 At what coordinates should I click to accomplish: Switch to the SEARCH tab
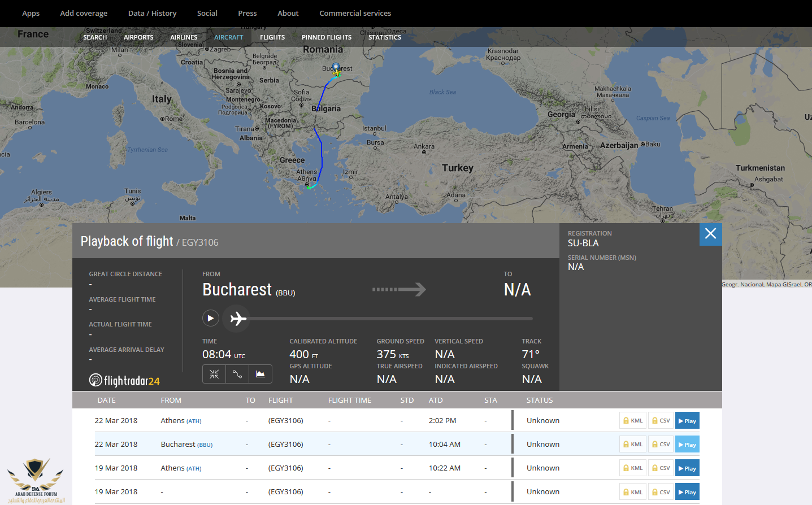[x=95, y=37]
